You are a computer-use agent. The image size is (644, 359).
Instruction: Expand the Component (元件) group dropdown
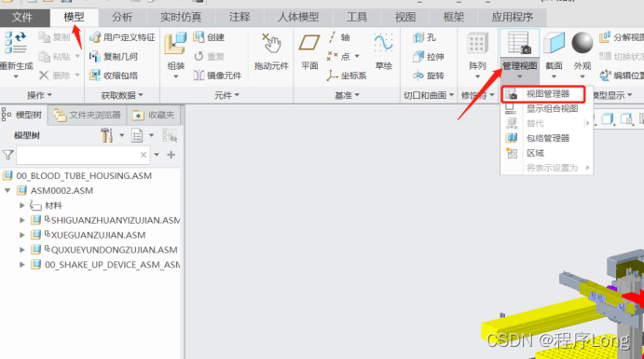[x=226, y=95]
